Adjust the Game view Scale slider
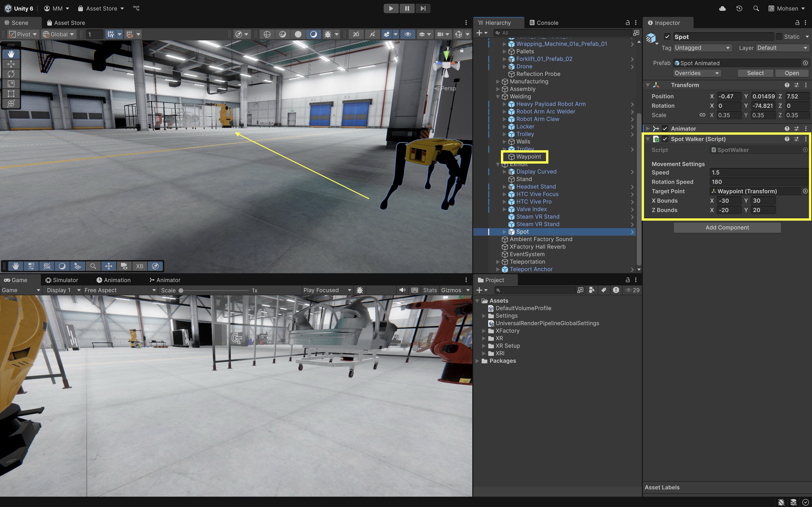The image size is (812, 507). click(x=181, y=290)
